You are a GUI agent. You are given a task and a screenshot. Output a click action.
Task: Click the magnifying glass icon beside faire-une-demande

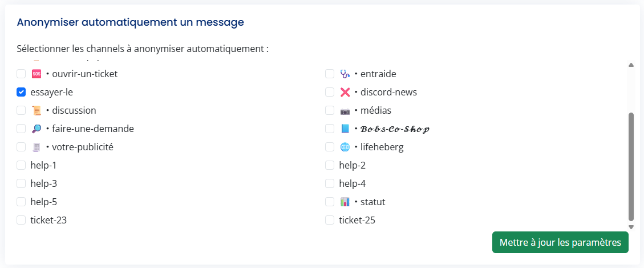37,129
